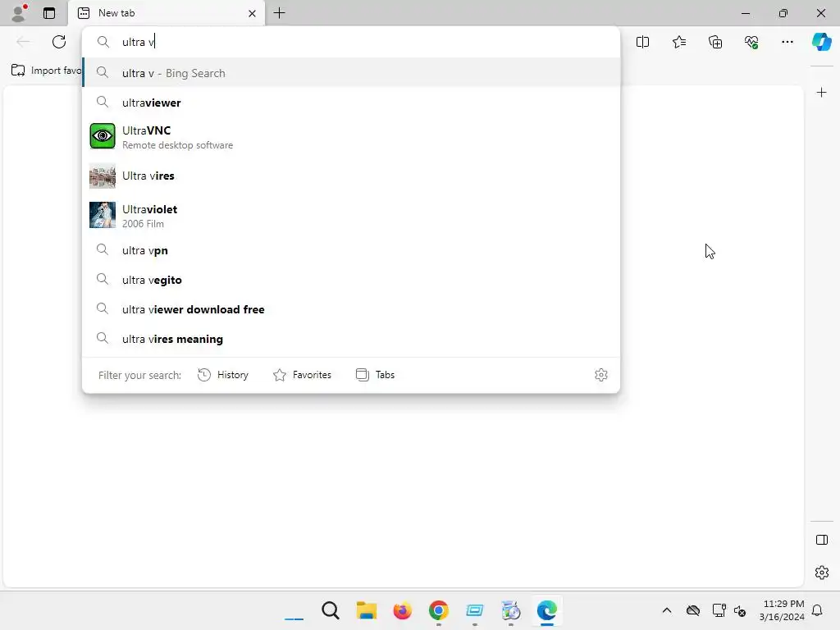Open Browser essentials heart icon
Viewport: 840px width, 630px height.
click(751, 42)
